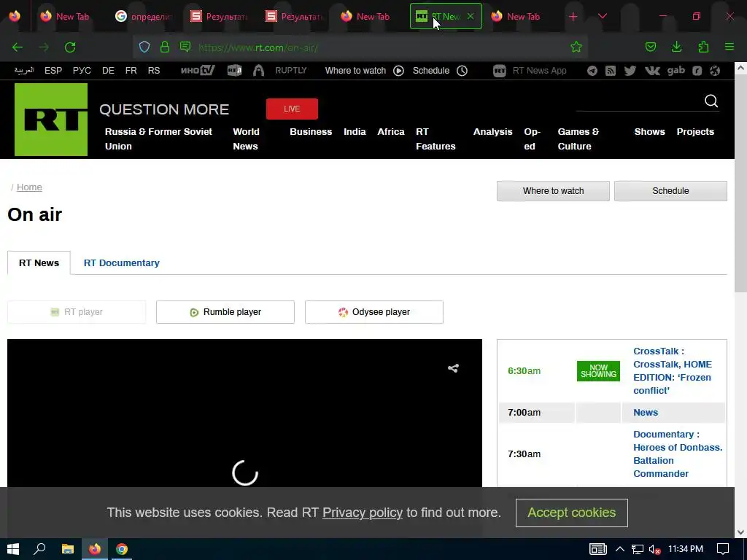Switch to the РУС language edition
This screenshot has width=747, height=560.
tap(82, 71)
